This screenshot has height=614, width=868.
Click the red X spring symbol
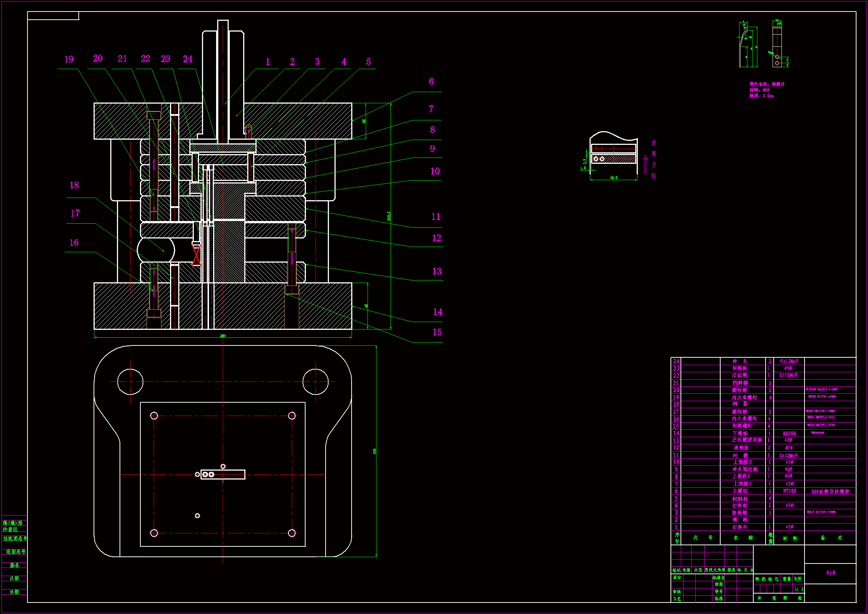point(196,255)
